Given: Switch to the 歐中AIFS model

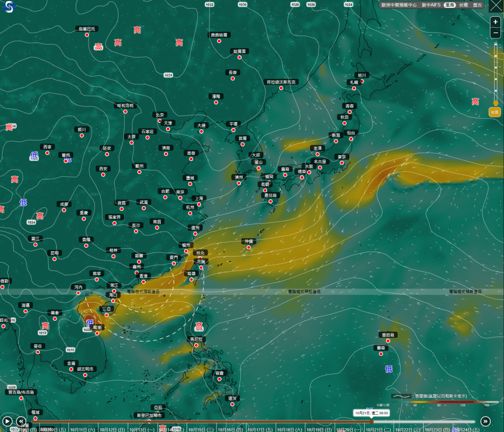Looking at the screenshot, I should click(431, 5).
